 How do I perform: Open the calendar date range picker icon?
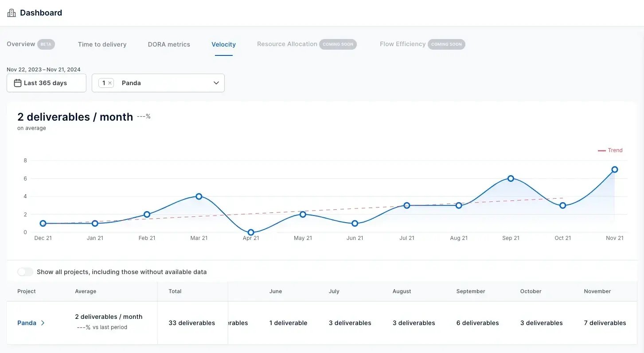click(17, 83)
